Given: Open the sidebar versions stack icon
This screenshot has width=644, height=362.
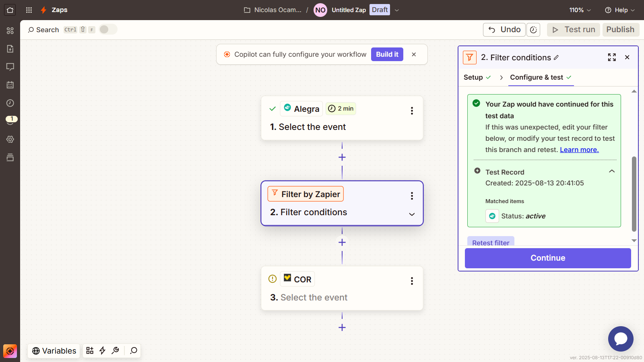Looking at the screenshot, I should point(10,157).
